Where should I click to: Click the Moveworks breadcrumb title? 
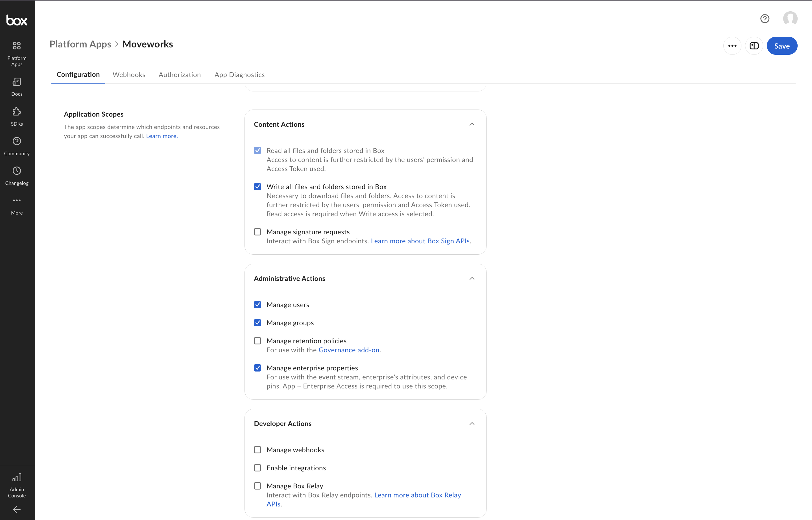point(148,44)
